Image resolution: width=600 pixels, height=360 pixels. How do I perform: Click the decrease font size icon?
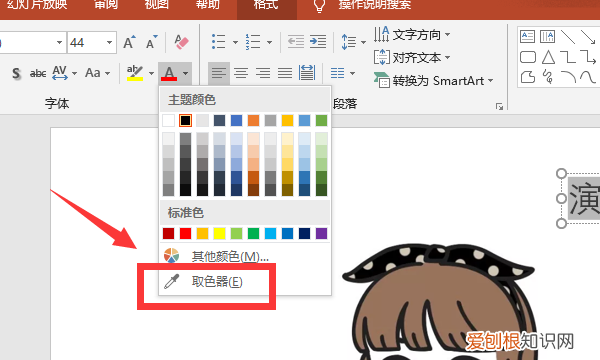152,42
